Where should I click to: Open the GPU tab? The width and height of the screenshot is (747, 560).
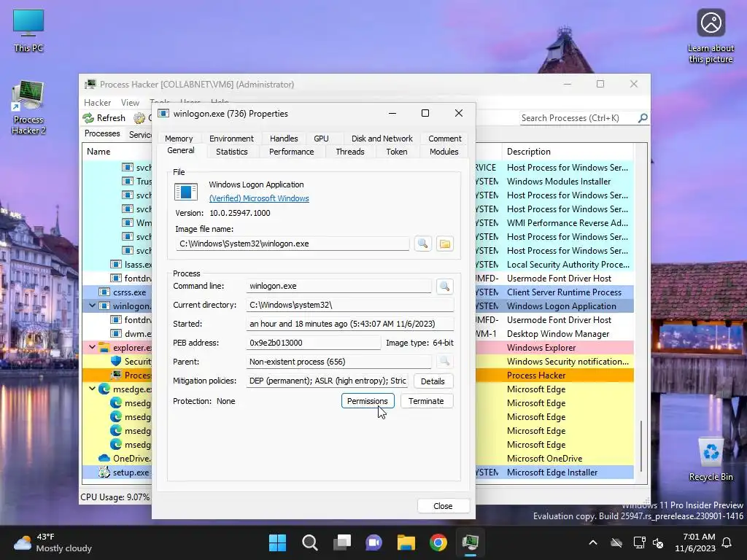point(321,139)
